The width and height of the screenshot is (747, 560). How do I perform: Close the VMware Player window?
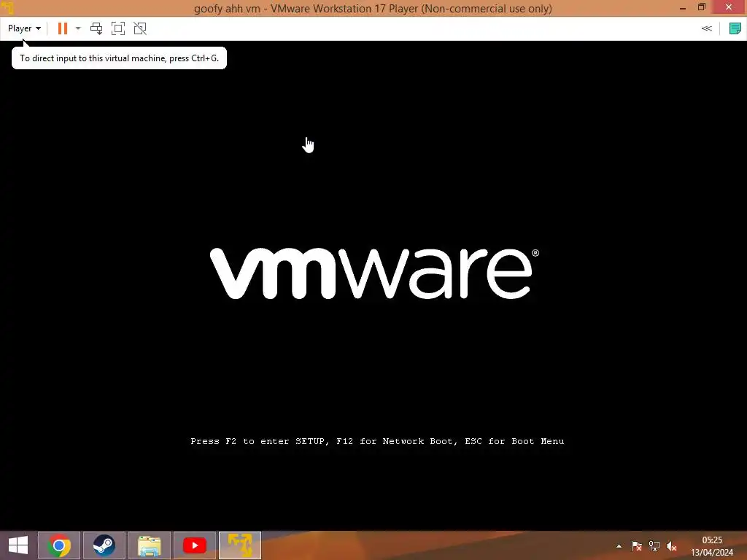pos(729,7)
